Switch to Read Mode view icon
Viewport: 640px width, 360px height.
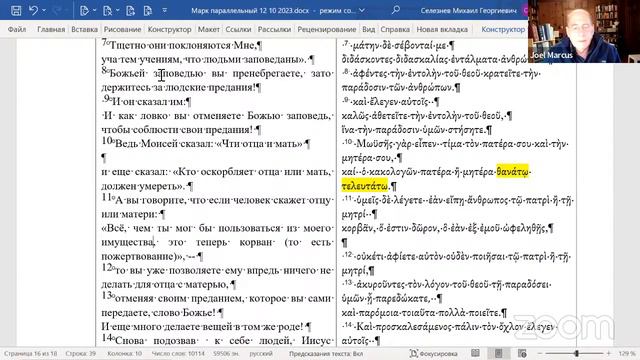pyautogui.click(x=476, y=353)
